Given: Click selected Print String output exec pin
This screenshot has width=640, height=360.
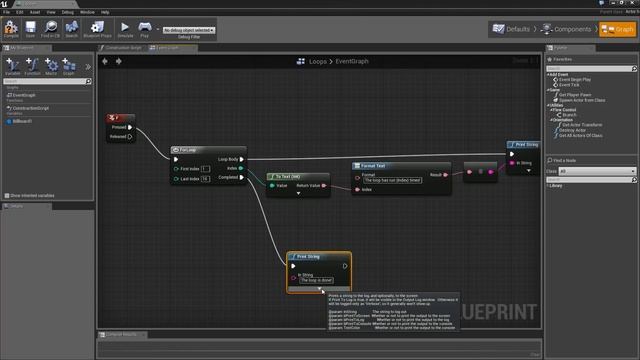Looking at the screenshot, I should coord(345,266).
